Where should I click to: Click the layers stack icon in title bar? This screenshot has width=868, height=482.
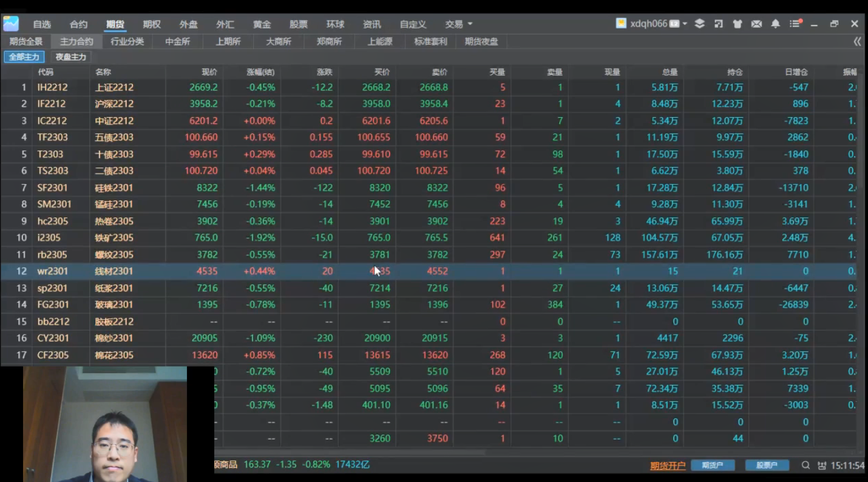(x=700, y=24)
